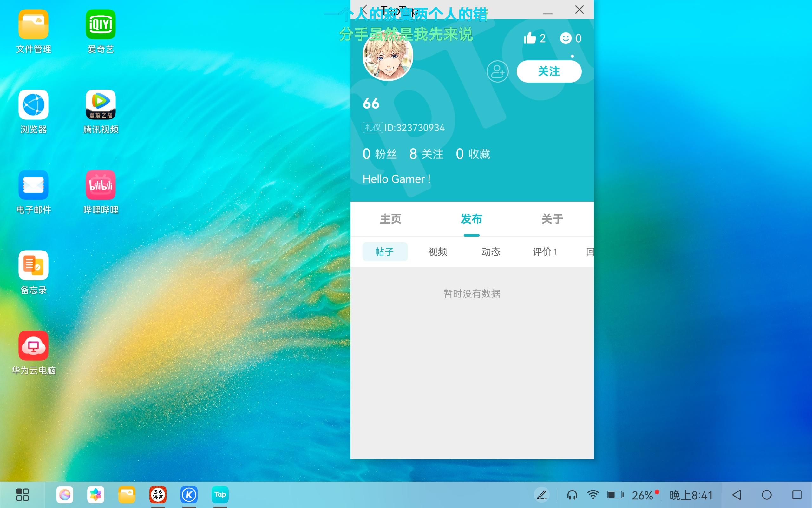The width and height of the screenshot is (812, 508).
Task: Click the ID:323730934 text
Action: tap(414, 128)
